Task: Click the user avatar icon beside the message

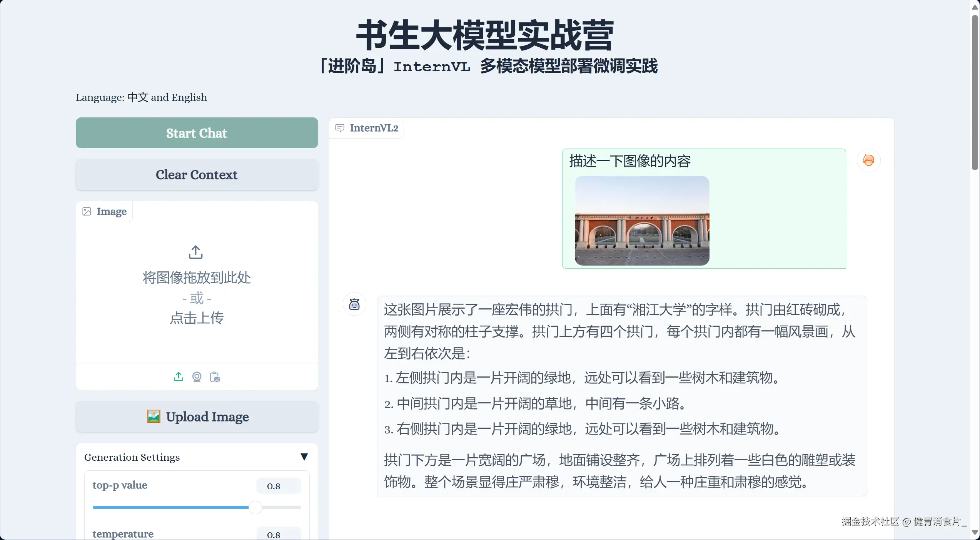Action: 868,160
